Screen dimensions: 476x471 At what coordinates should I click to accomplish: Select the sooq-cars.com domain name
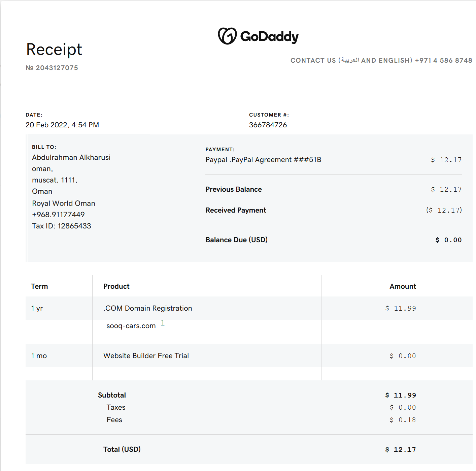pos(131,326)
